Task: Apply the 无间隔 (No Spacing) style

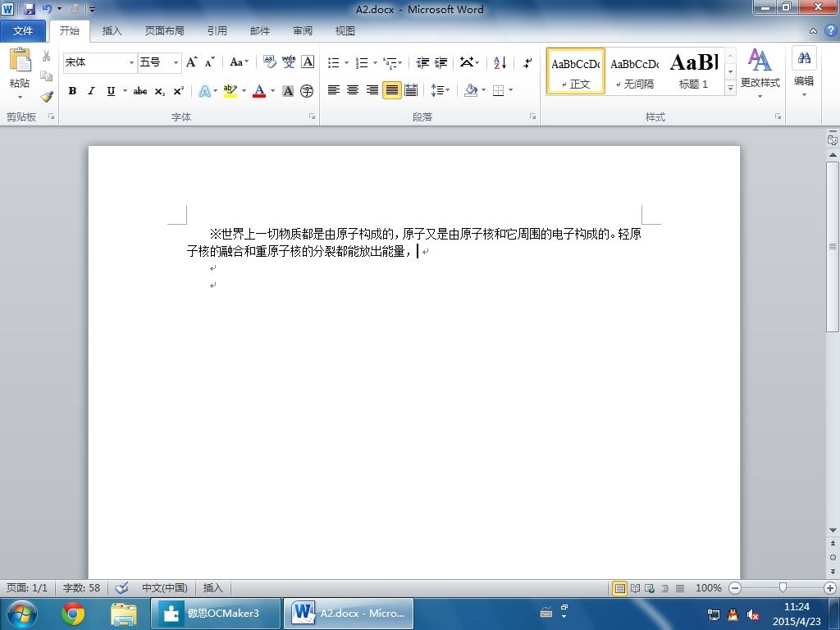Action: [x=635, y=71]
